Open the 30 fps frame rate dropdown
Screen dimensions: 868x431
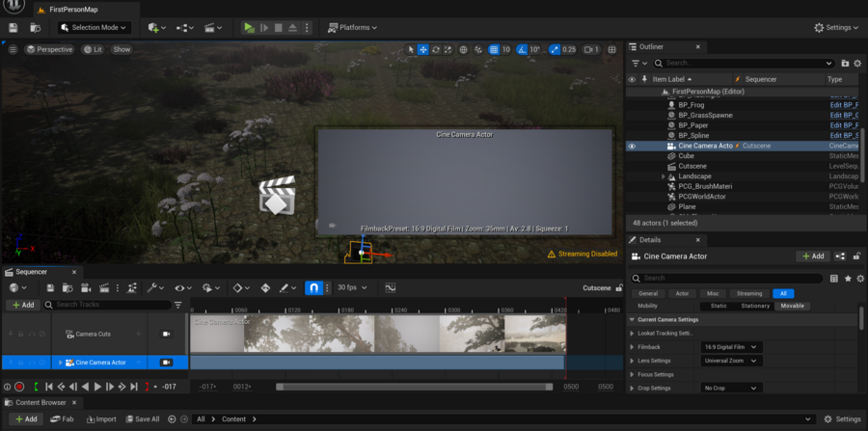pos(352,287)
